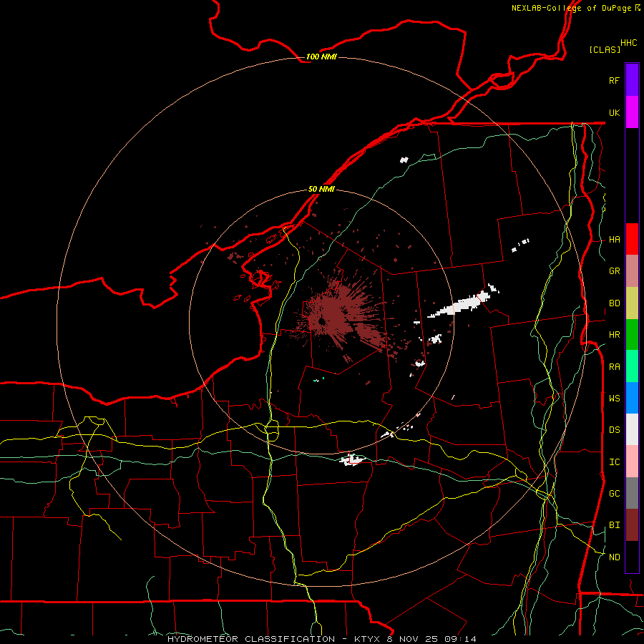Click the HR legend label
Screen dimensions: 644x644
(614, 335)
